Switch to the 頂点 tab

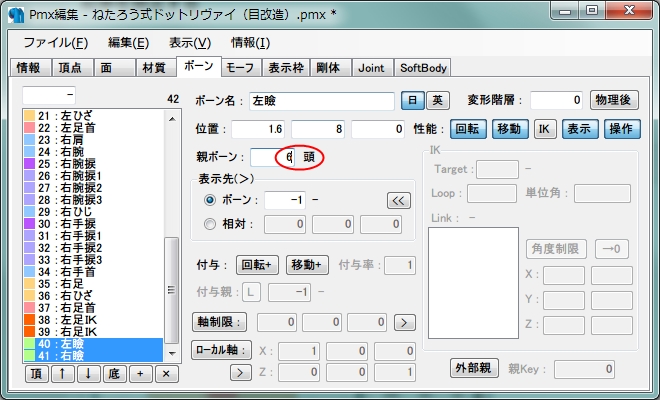click(x=72, y=67)
